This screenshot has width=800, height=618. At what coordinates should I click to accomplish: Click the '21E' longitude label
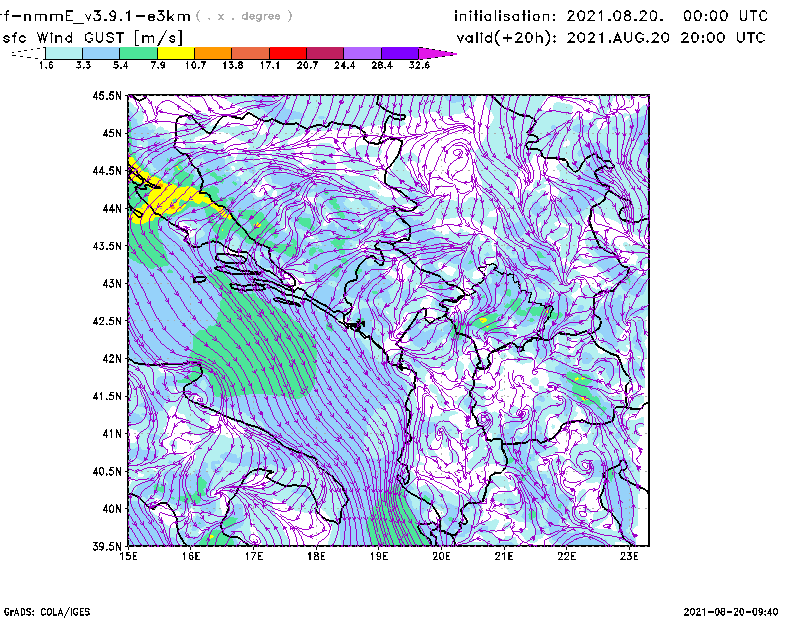(504, 556)
